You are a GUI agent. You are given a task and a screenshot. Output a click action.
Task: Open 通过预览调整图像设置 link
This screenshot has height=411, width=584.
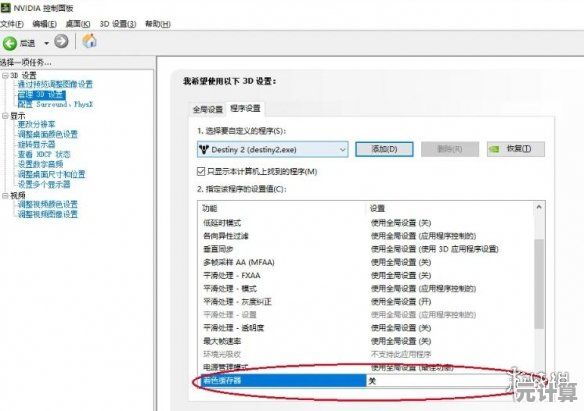coord(55,85)
